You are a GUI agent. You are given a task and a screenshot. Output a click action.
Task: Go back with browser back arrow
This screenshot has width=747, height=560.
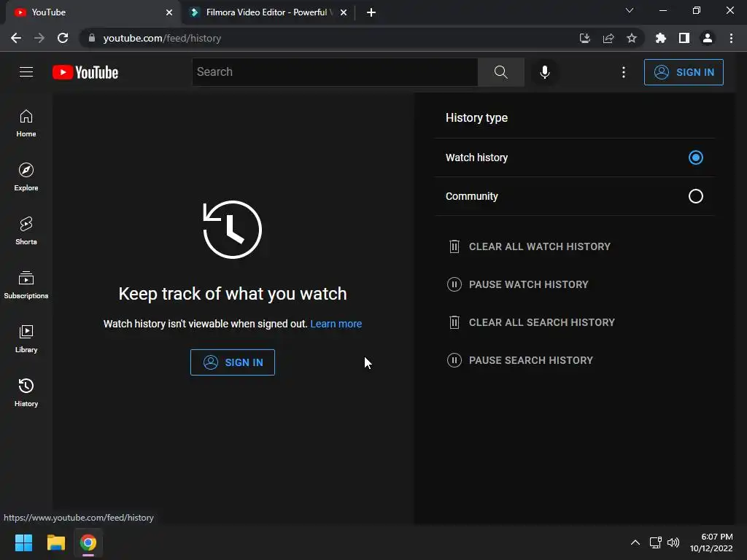(16, 38)
